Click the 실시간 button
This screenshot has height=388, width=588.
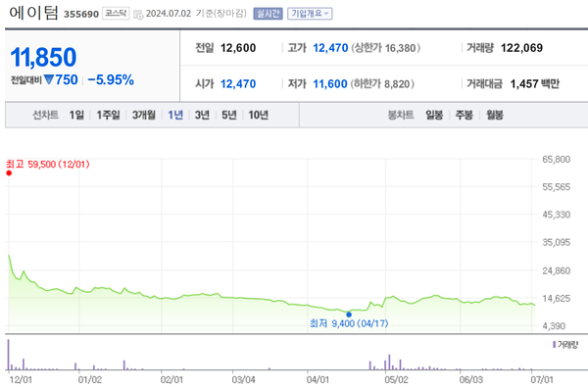[268, 14]
